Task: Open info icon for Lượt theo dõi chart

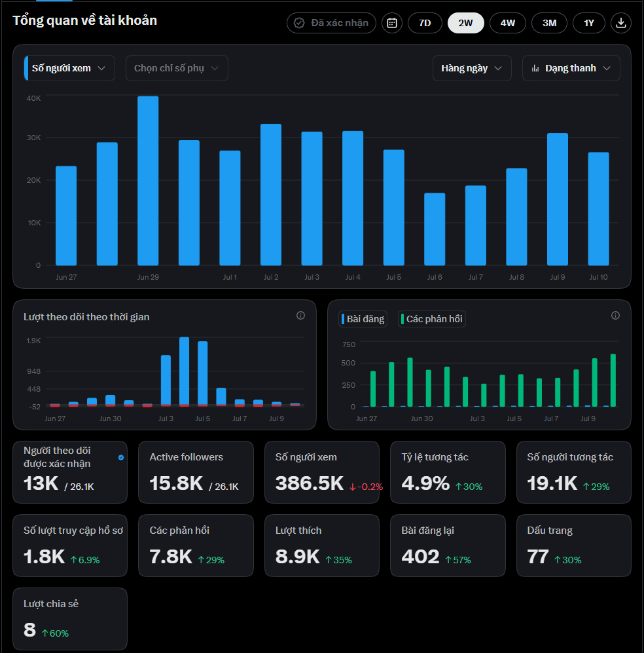Action: point(300,316)
